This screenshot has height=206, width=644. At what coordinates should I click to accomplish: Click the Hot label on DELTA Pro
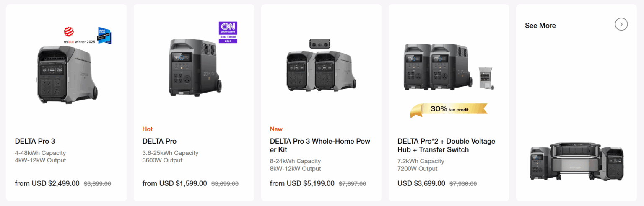click(x=148, y=129)
